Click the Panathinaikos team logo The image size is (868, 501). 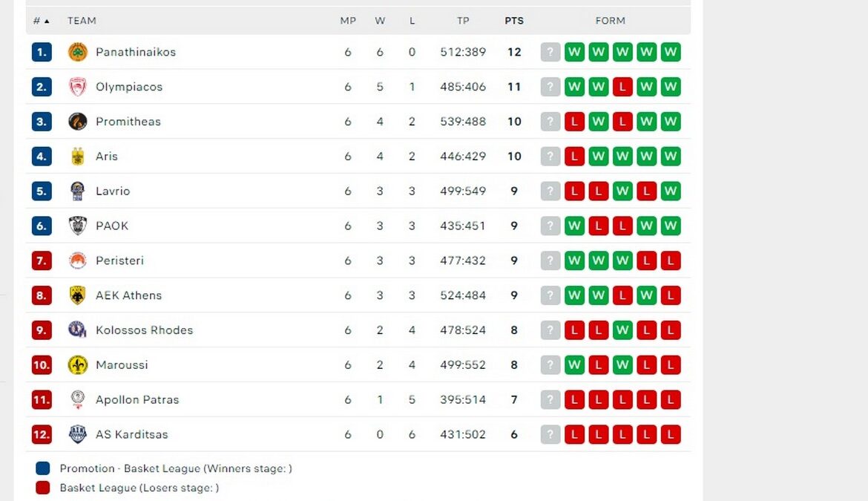78,52
